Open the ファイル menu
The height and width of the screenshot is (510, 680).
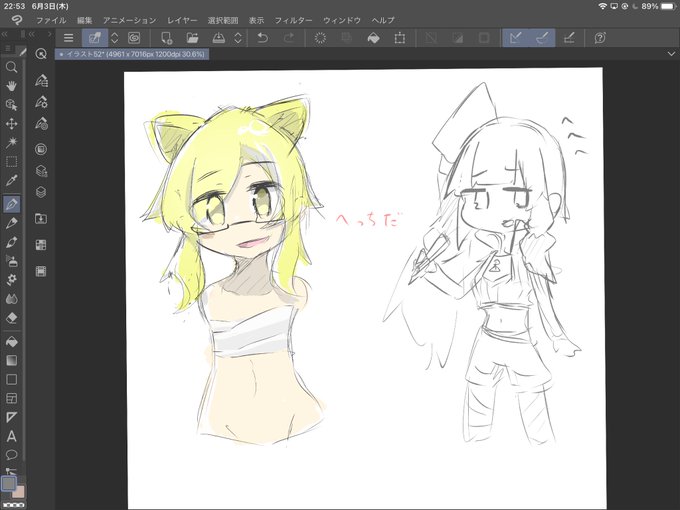click(x=51, y=20)
